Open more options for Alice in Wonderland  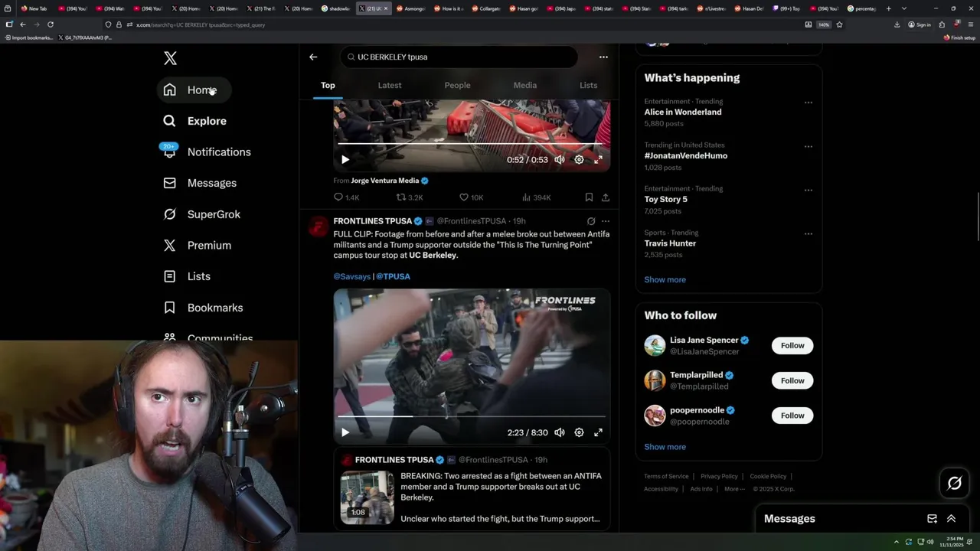coord(808,103)
